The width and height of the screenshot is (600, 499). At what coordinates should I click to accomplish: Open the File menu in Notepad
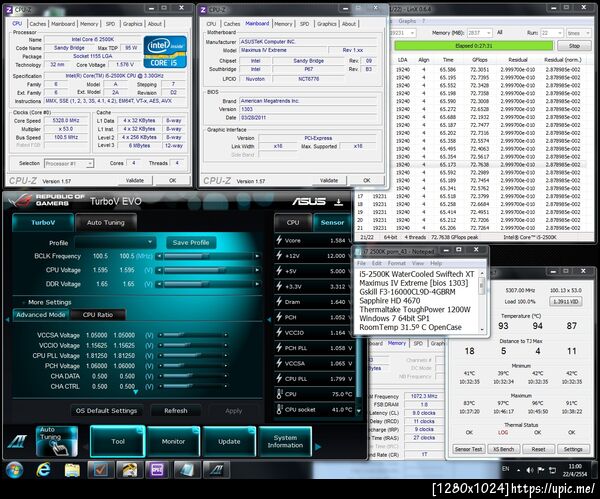pos(361,263)
